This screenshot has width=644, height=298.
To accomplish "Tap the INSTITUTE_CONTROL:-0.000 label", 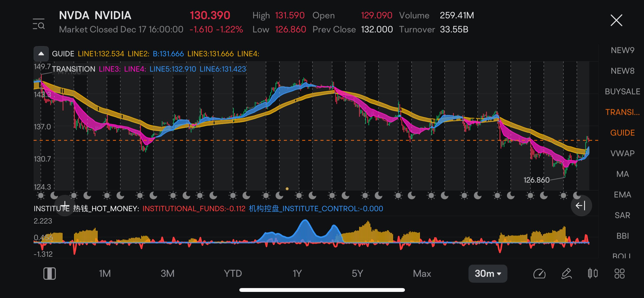I will [316, 209].
